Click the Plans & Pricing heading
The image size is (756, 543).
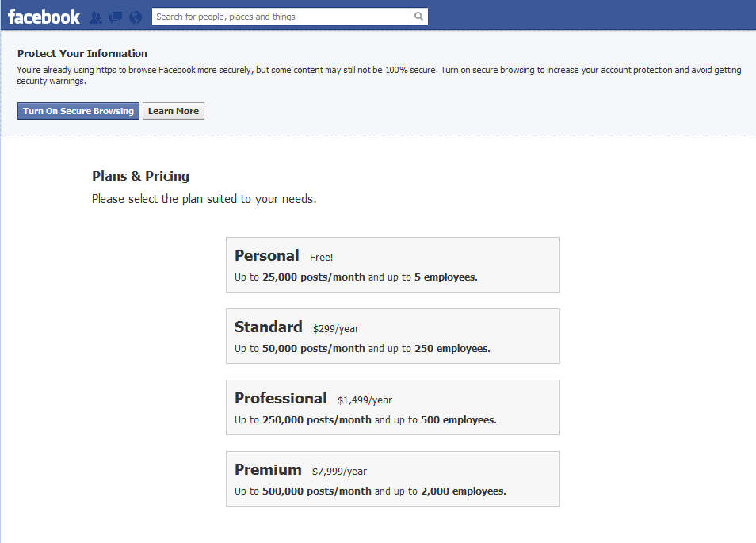tap(140, 176)
